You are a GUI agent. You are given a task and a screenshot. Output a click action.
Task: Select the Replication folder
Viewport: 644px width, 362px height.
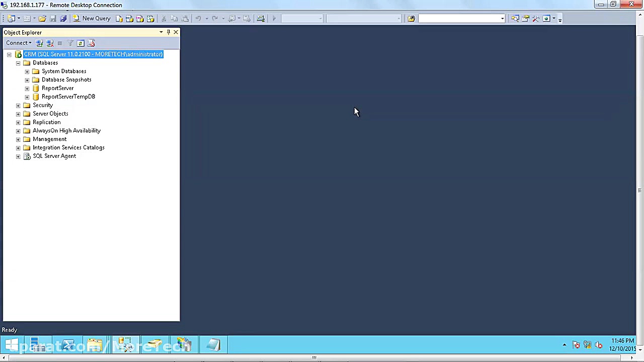pos(46,122)
